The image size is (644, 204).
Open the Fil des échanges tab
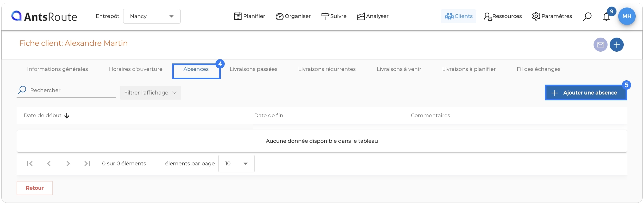click(x=538, y=69)
